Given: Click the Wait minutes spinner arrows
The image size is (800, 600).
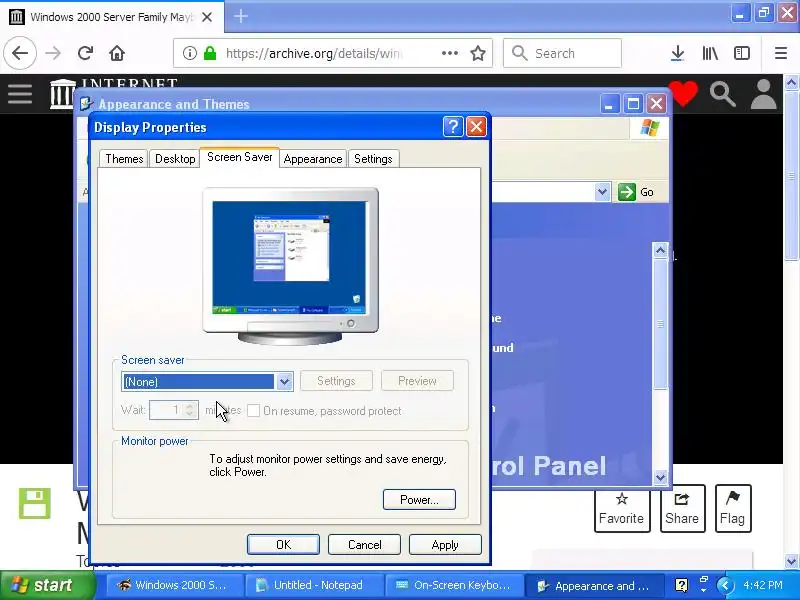Looking at the screenshot, I should [x=190, y=410].
